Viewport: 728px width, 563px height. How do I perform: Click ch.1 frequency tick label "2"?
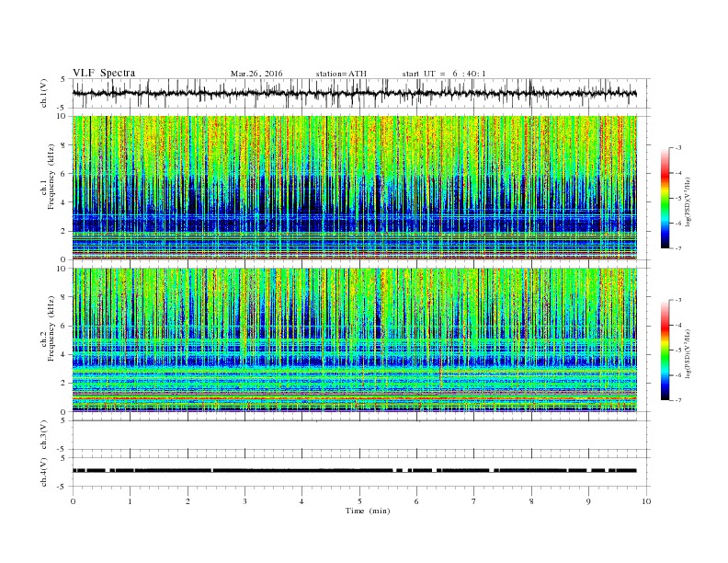(63, 231)
